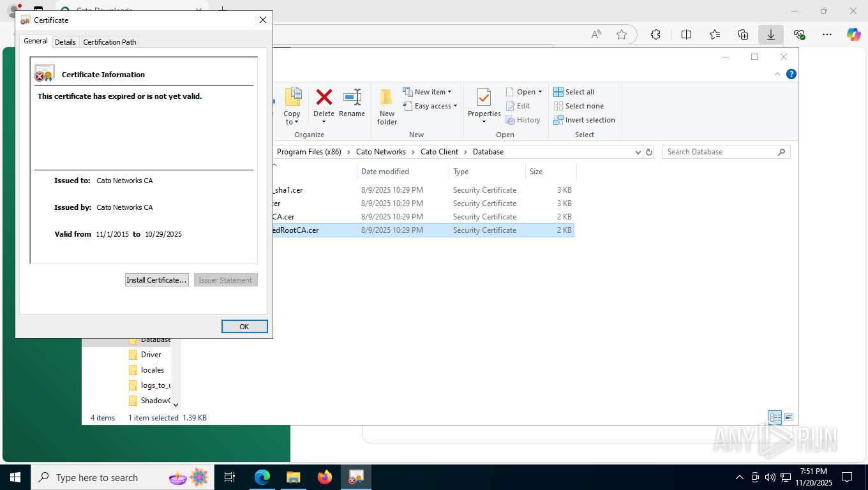Click Cato Client in the address path
The width and height of the screenshot is (868, 490).
439,152
